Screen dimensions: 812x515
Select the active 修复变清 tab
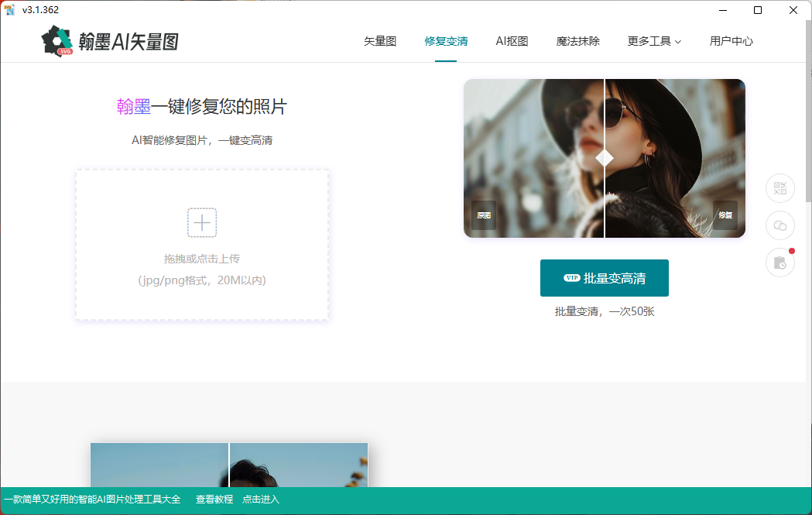click(446, 41)
